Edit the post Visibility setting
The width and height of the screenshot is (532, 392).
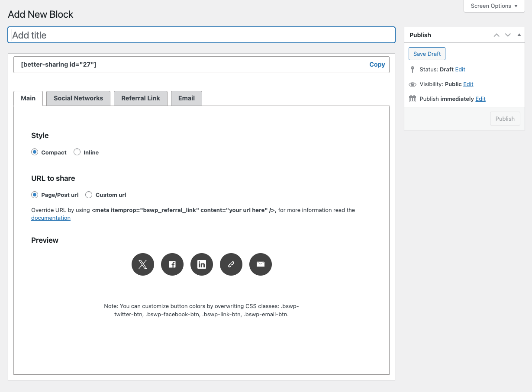(468, 84)
